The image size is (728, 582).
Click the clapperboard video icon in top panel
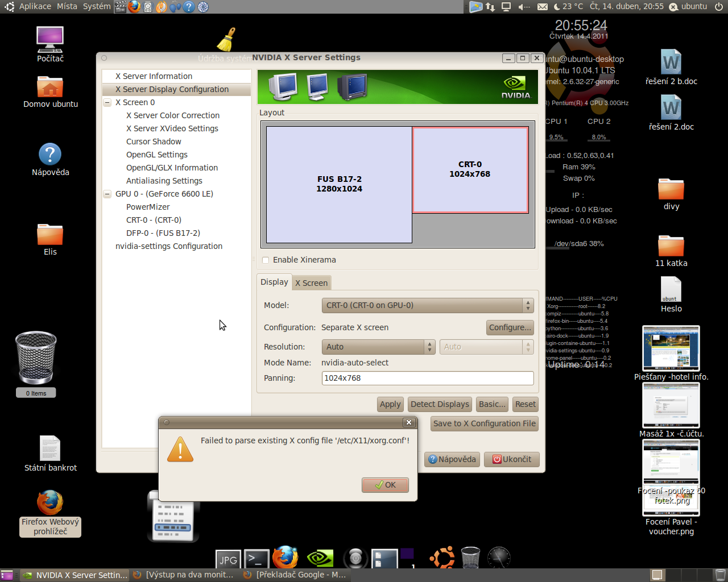point(121,7)
